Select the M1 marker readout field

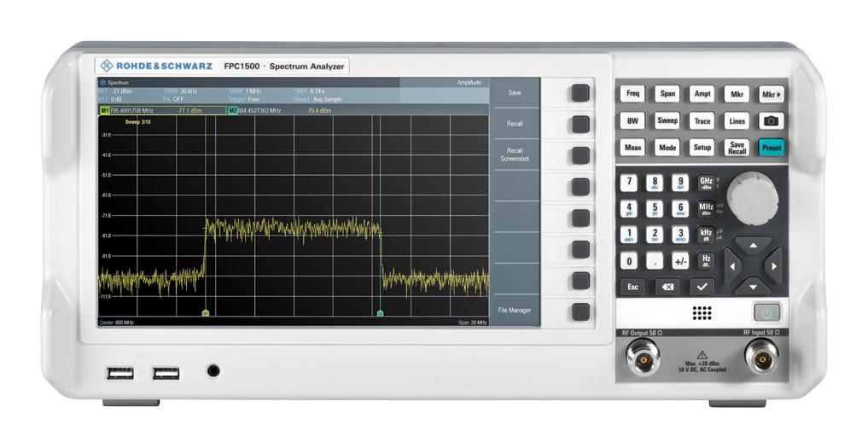pyautogui.click(x=162, y=111)
